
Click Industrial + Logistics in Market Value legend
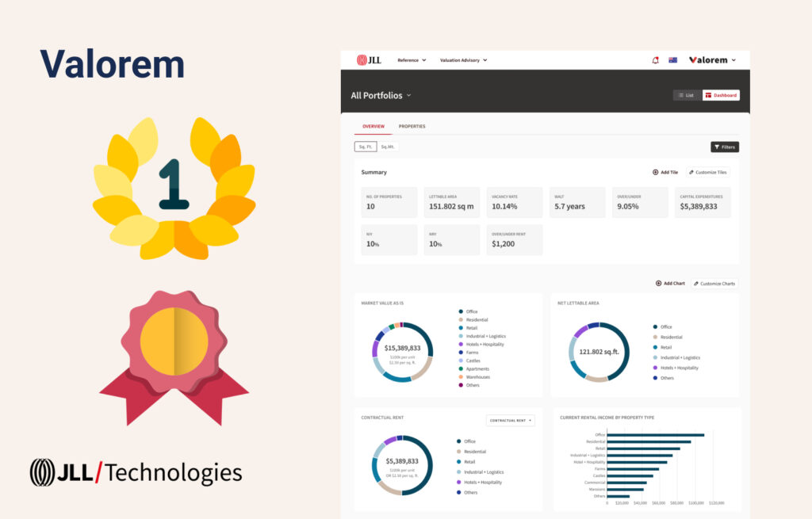(486, 336)
